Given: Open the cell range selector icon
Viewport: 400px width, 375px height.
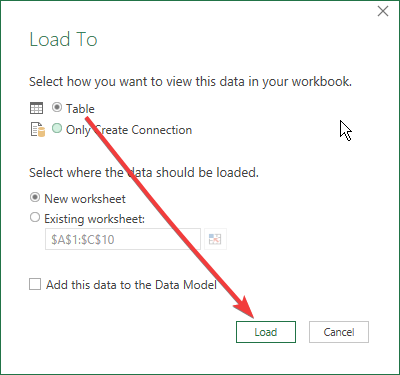Looking at the screenshot, I should [x=215, y=239].
